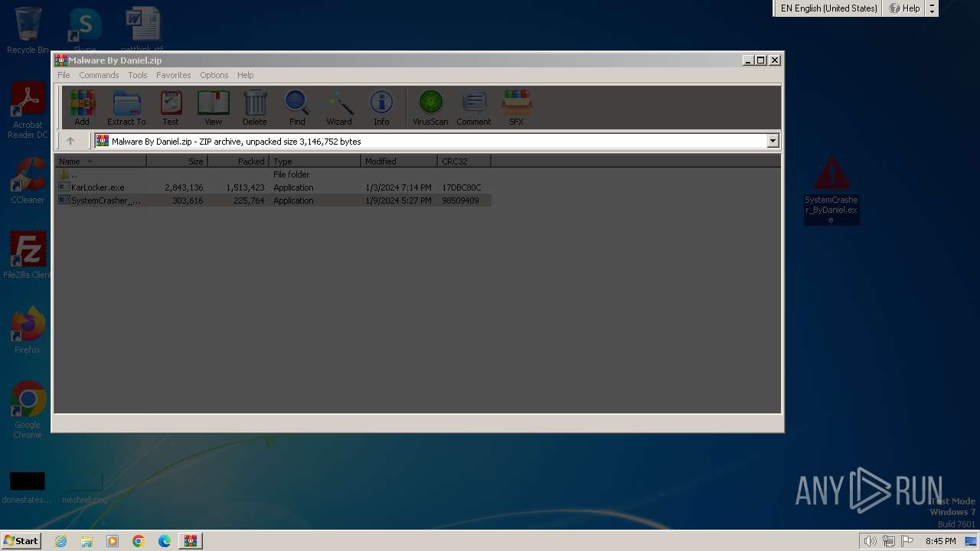This screenshot has width=980, height=551.
Task: Open the Windows Media Player taskbar icon
Action: tap(113, 541)
